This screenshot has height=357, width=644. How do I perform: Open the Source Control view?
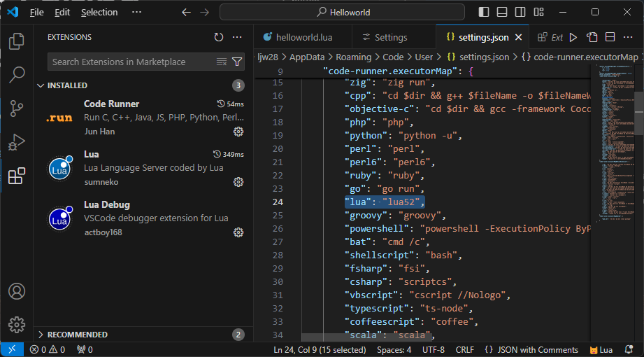(17, 108)
